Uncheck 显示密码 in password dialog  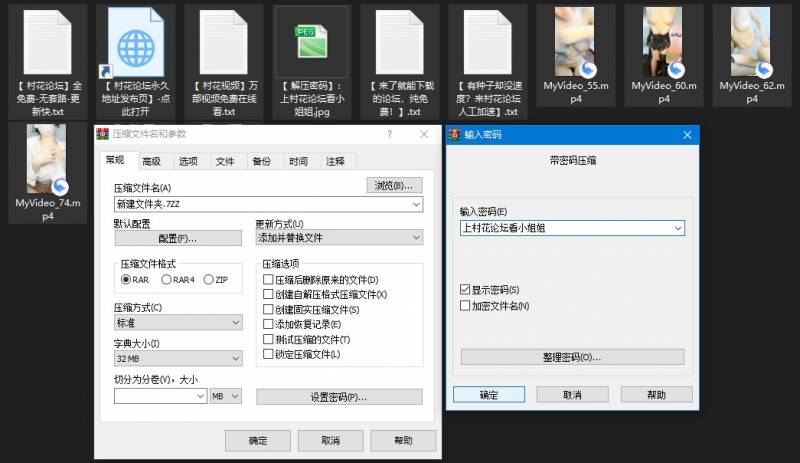pos(465,289)
